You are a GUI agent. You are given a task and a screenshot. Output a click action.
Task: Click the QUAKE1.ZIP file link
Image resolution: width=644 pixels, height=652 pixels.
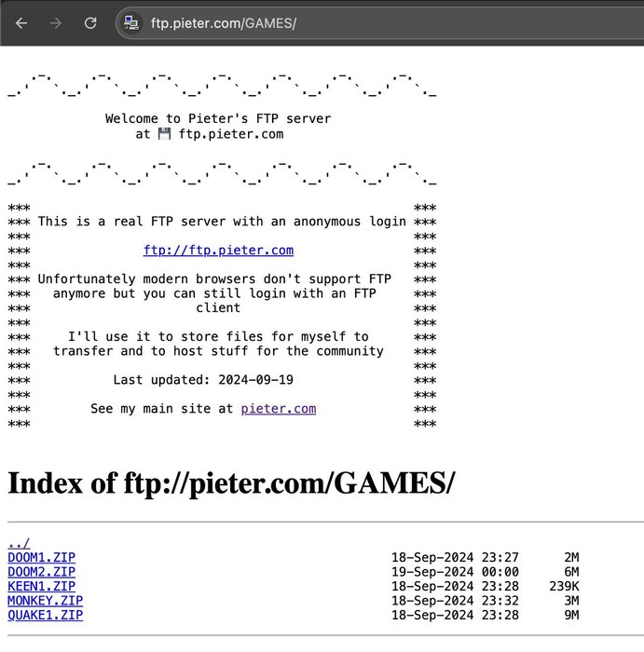[45, 616]
